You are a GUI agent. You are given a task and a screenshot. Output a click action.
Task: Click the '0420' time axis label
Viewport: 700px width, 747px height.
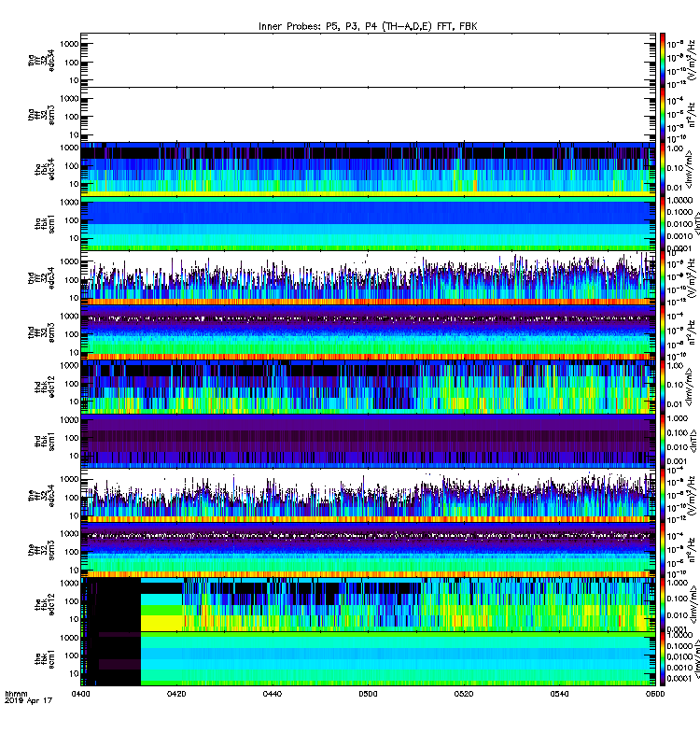(176, 694)
